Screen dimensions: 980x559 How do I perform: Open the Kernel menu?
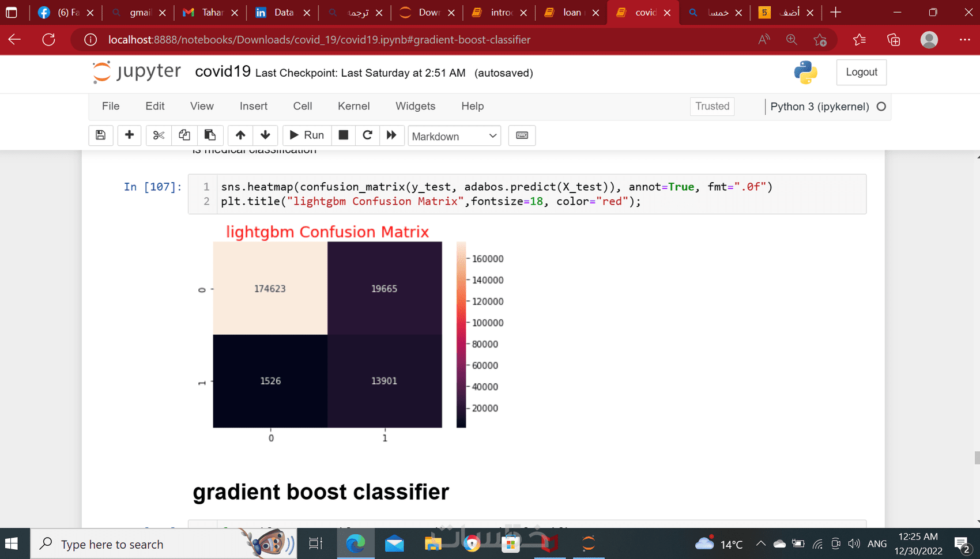[x=354, y=106]
